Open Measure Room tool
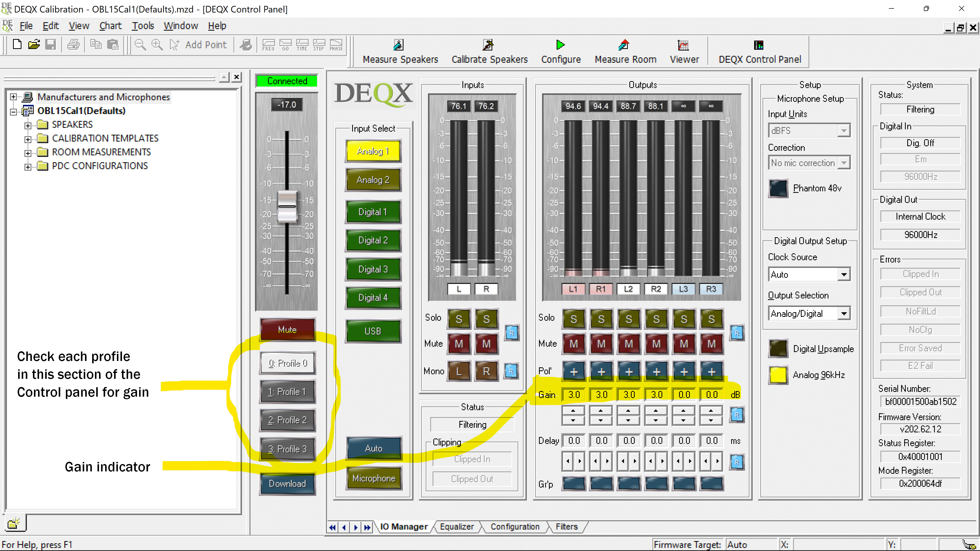 pos(626,51)
